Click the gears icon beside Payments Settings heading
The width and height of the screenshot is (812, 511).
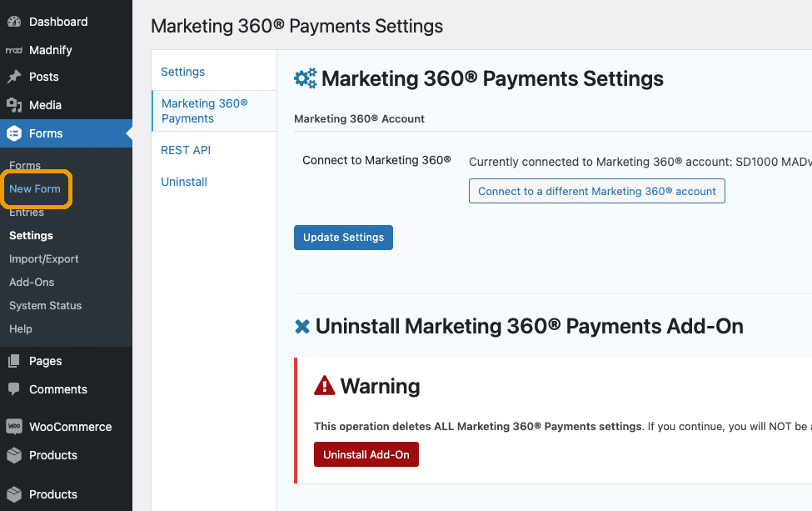pyautogui.click(x=305, y=78)
